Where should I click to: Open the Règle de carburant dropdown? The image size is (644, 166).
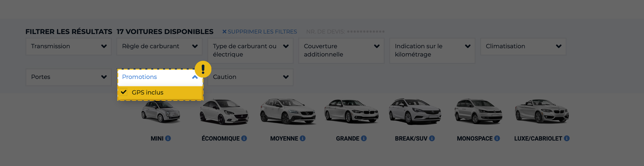159,46
